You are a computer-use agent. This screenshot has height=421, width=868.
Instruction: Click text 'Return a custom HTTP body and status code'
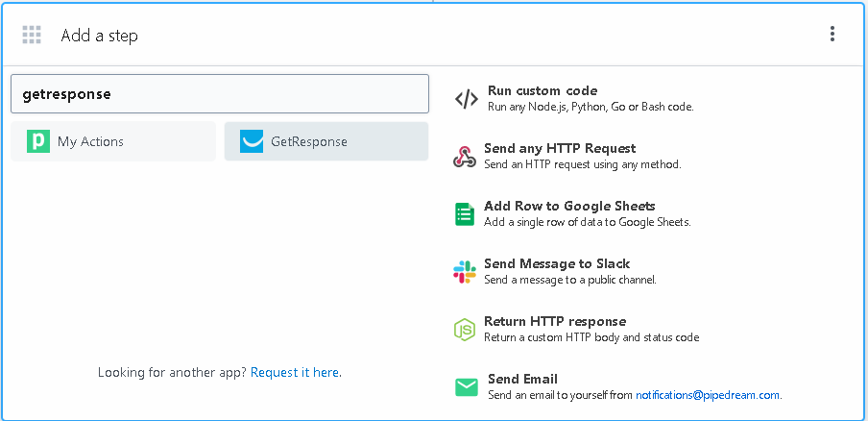click(591, 337)
